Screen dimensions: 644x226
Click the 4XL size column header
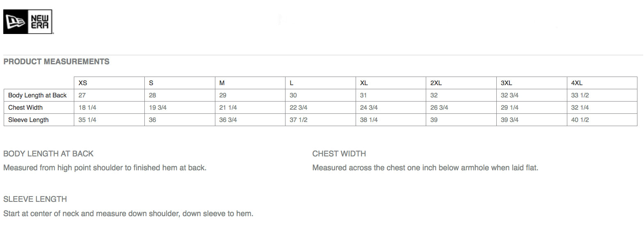(577, 83)
